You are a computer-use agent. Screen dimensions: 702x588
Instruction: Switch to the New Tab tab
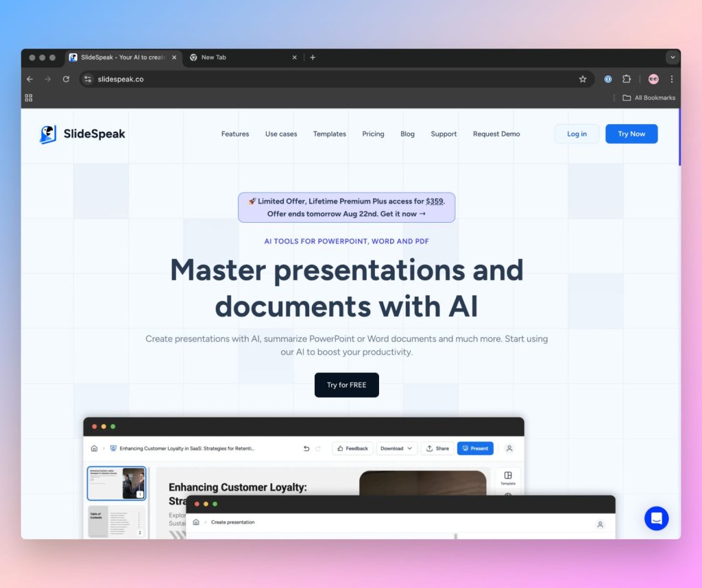click(243, 58)
